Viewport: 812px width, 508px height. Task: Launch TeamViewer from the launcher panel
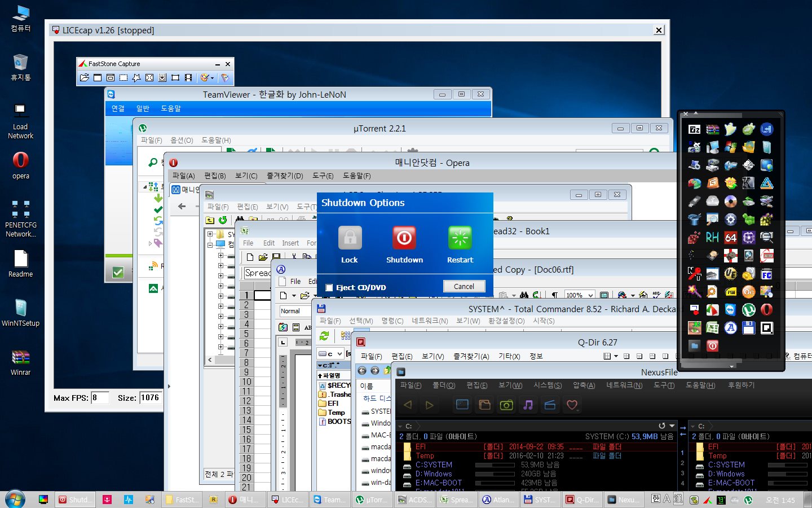(731, 310)
